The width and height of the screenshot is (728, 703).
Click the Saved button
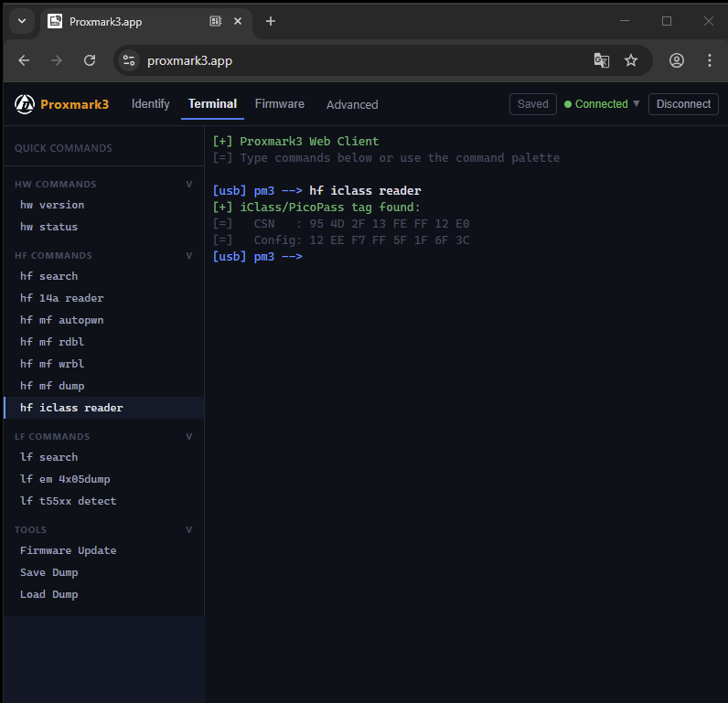[532, 104]
